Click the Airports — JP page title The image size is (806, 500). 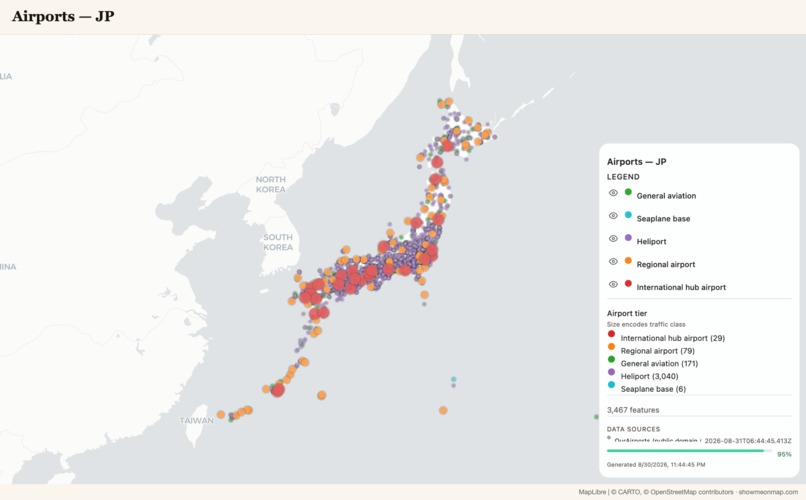[x=63, y=16]
